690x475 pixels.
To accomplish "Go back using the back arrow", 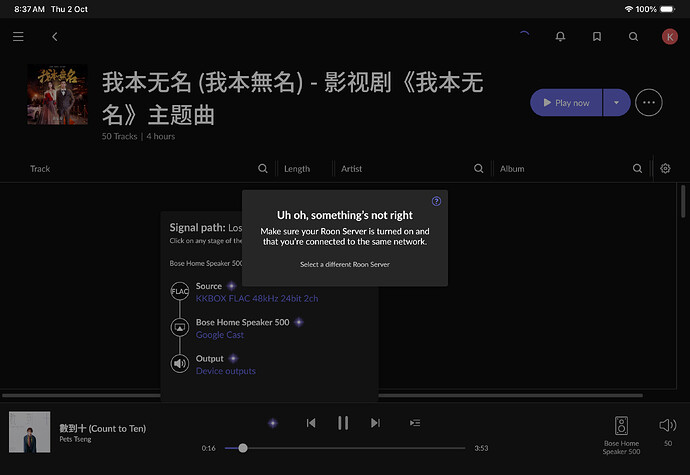I will pyautogui.click(x=54, y=37).
